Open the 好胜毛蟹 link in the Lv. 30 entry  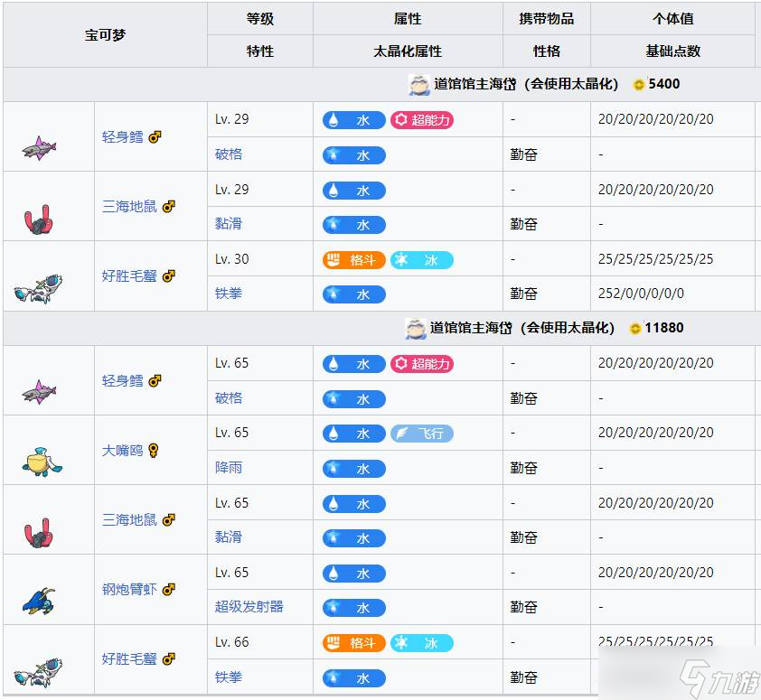click(129, 276)
